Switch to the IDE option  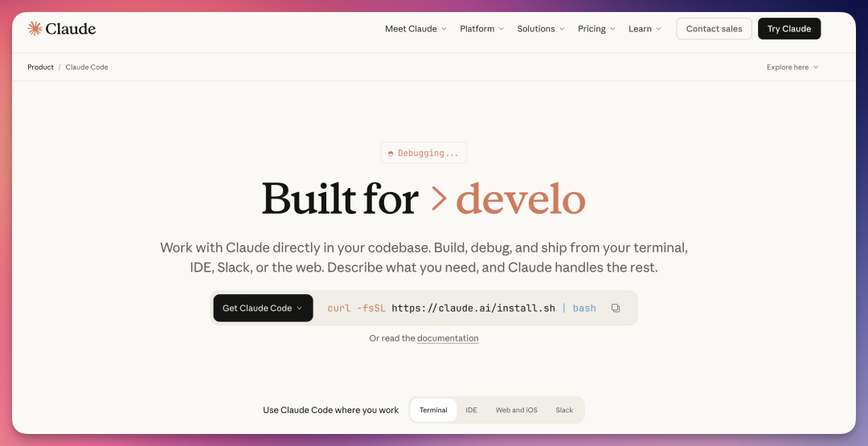[471, 410]
